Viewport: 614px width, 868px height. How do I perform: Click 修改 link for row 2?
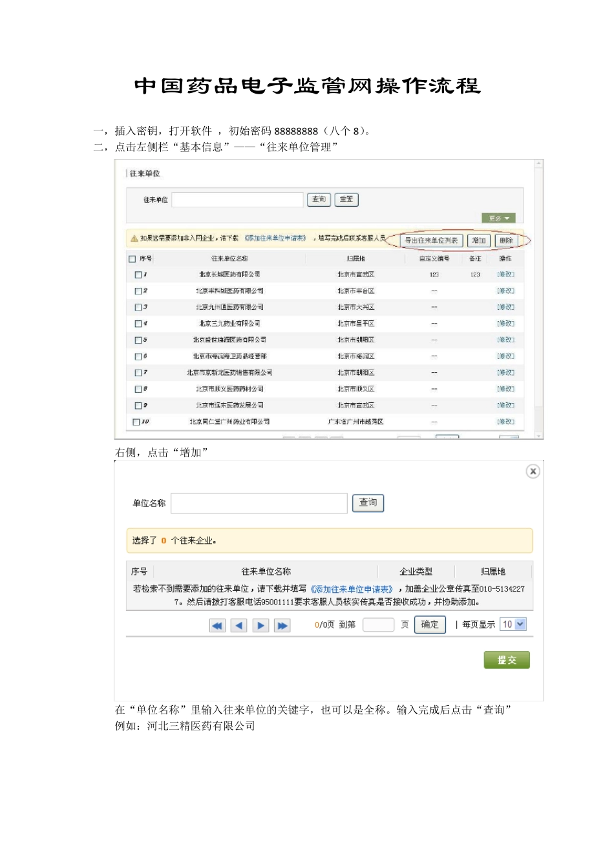(x=505, y=291)
